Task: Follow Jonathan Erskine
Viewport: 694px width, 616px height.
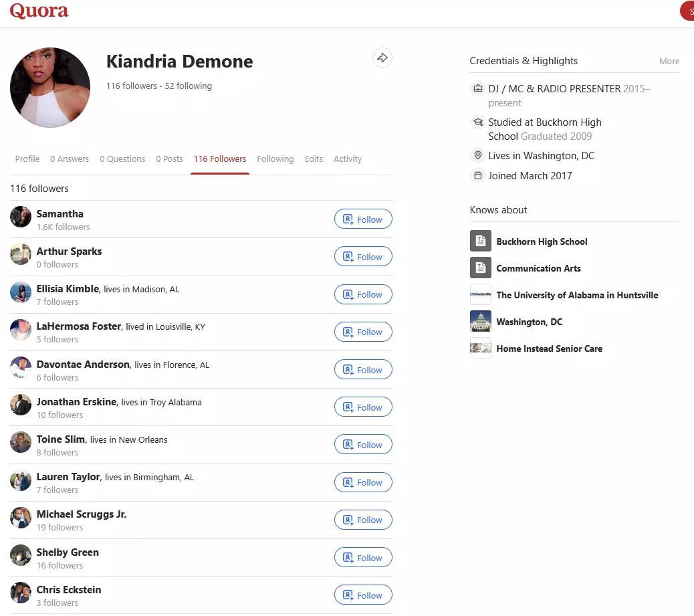Action: click(363, 407)
